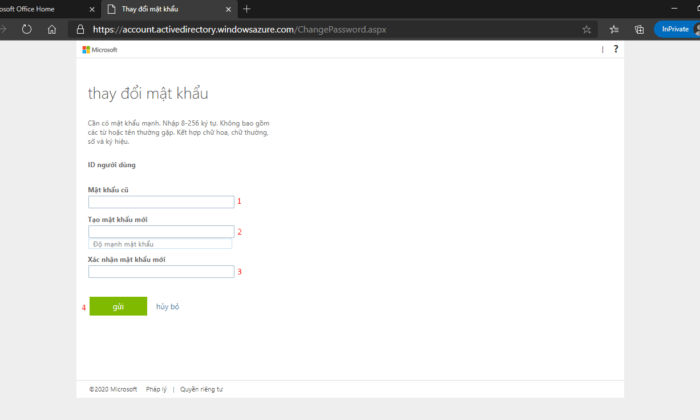
Task: Click the InPrivate badge
Action: click(675, 29)
